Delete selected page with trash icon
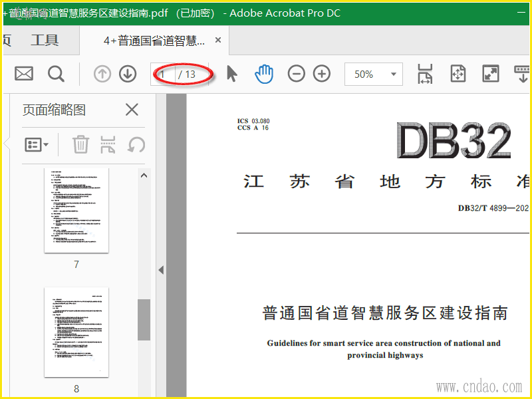Screen dimensions: 532x399 (x=80, y=144)
